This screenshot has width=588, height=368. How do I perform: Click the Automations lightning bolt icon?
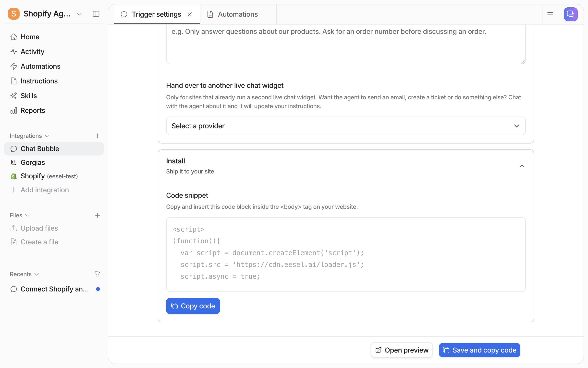(14, 66)
